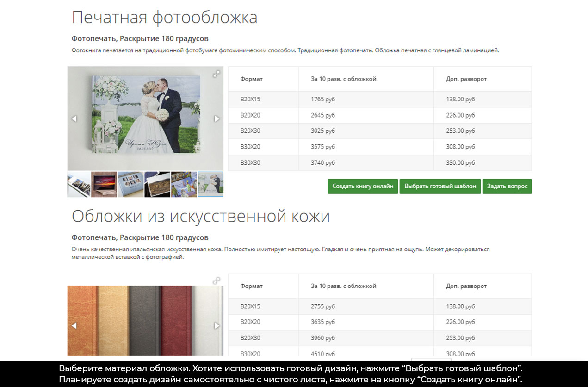The width and height of the screenshot is (588, 387).
Task: Click the B20X30 row in leather covers table
Action: pos(379,338)
